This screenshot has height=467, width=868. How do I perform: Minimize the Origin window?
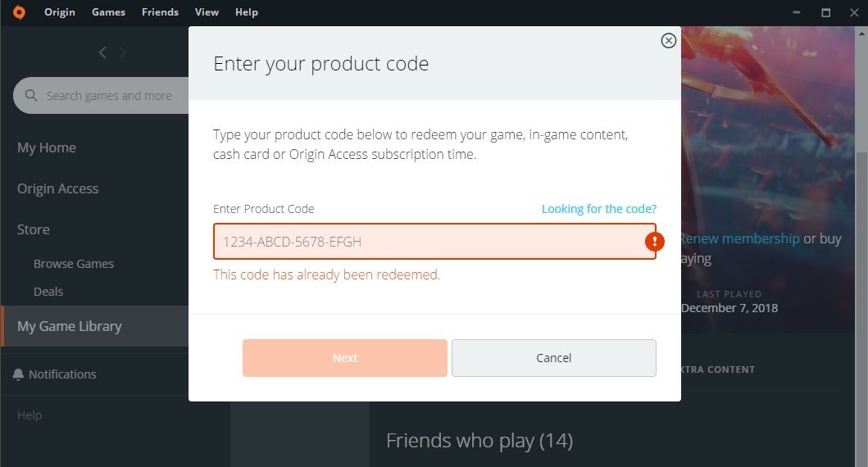coord(797,12)
